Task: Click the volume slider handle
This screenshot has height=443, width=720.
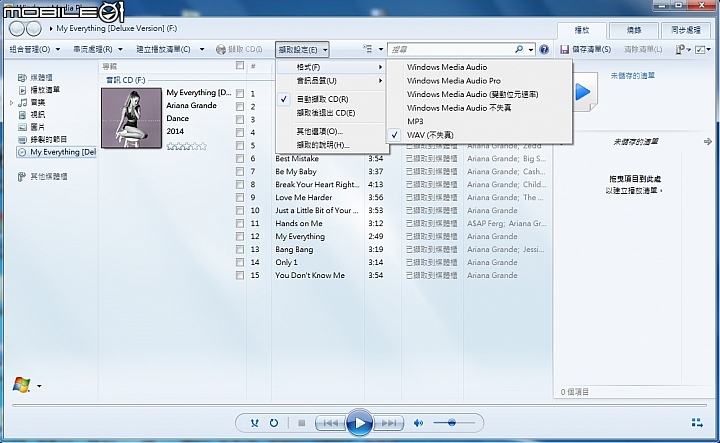Action: click(x=452, y=422)
